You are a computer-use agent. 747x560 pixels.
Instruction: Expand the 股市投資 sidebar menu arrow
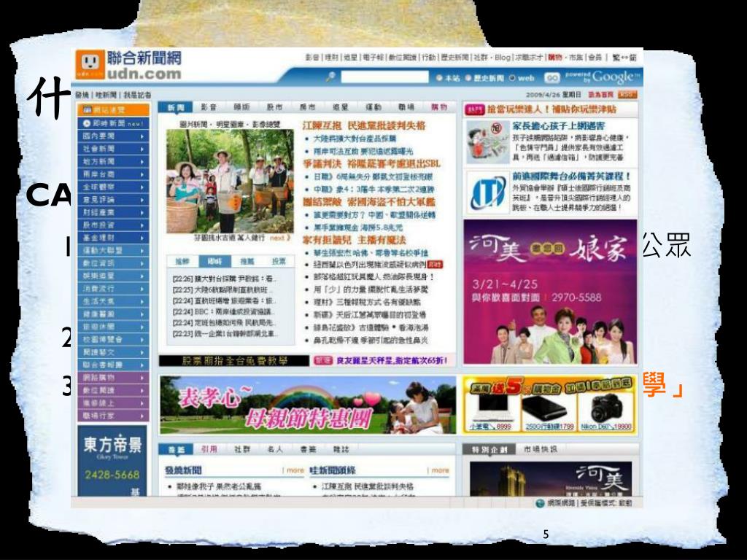(142, 225)
